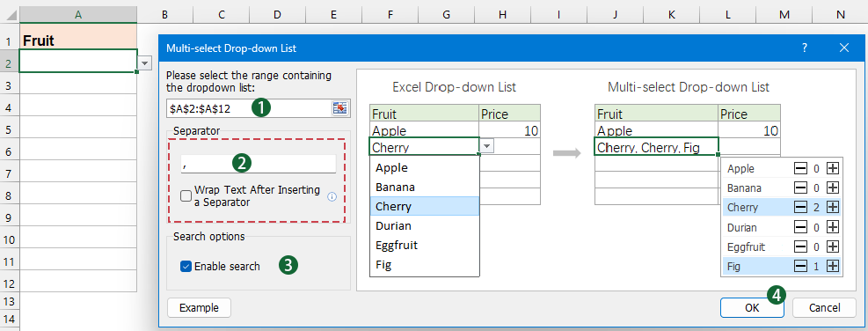
Task: Choose Banana in the Excel drop-down list example
Action: pos(424,187)
